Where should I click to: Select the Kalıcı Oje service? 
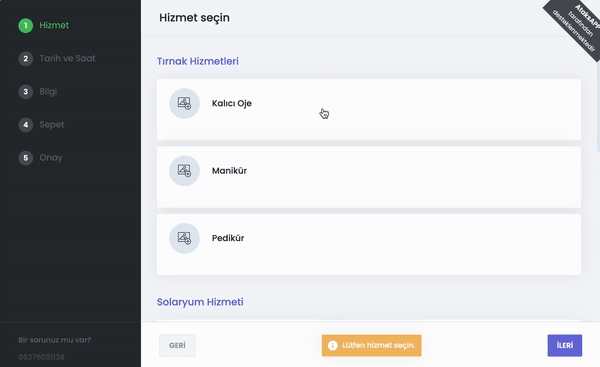pyautogui.click(x=369, y=109)
